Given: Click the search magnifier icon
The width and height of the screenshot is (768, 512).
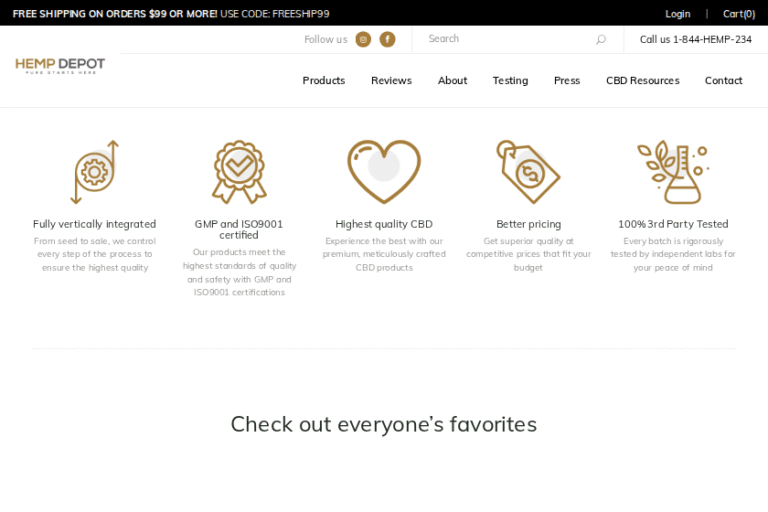Looking at the screenshot, I should pyautogui.click(x=600, y=40).
